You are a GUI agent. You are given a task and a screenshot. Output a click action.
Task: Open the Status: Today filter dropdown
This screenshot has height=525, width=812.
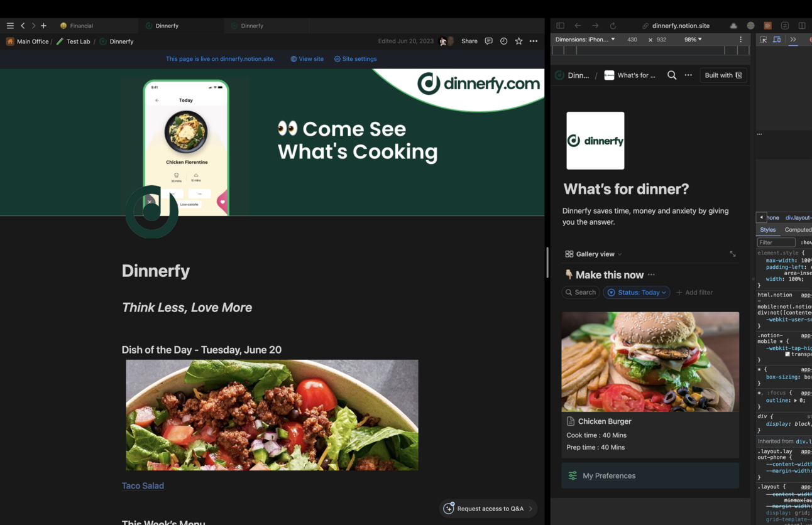[637, 293]
